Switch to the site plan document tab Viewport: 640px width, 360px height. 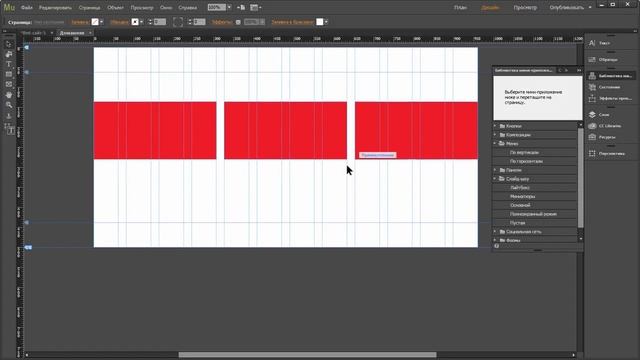(34, 33)
